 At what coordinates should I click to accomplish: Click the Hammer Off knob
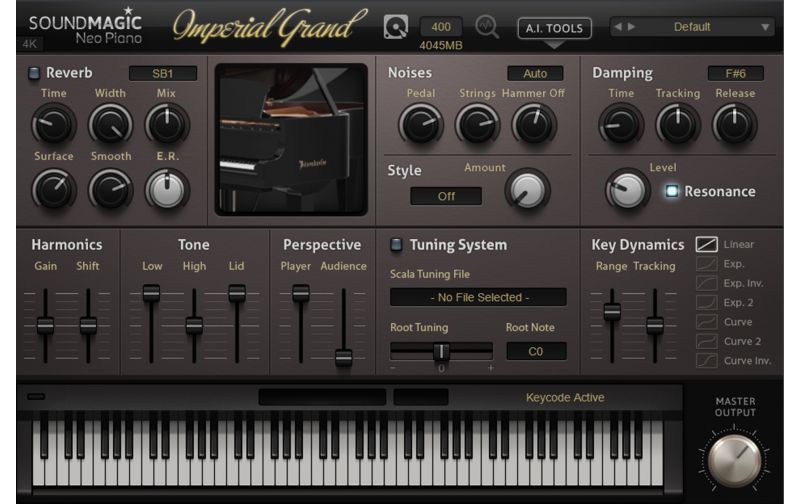tap(534, 124)
